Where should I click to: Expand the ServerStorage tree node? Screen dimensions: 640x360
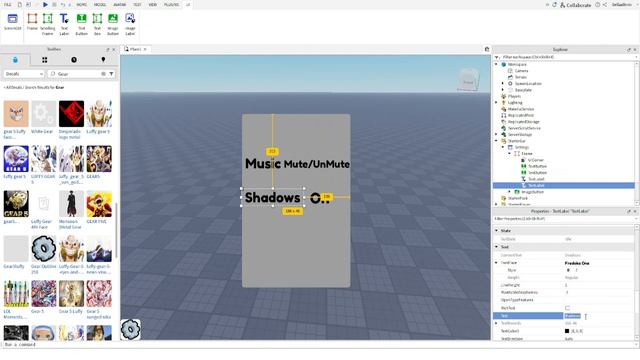pyautogui.click(x=496, y=134)
